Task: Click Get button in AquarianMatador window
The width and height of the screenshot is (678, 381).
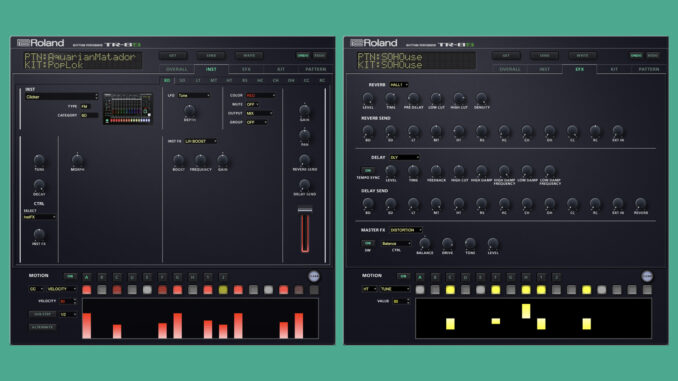Action: [173, 56]
